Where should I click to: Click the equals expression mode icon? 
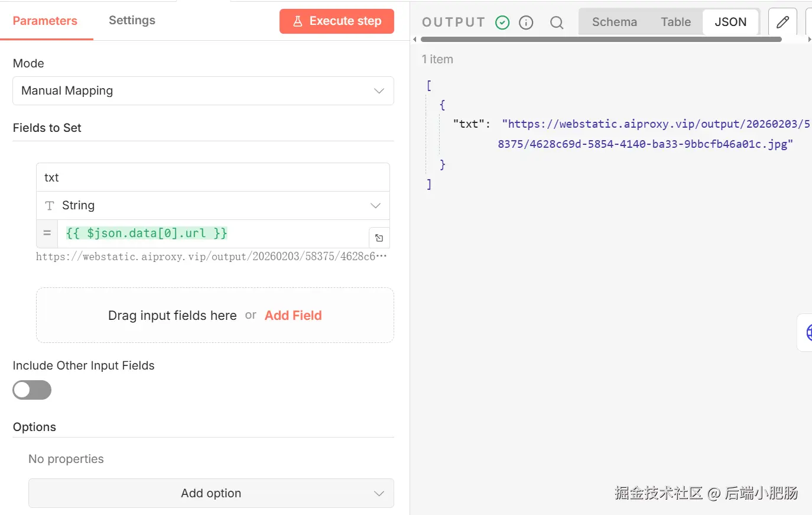(x=47, y=234)
